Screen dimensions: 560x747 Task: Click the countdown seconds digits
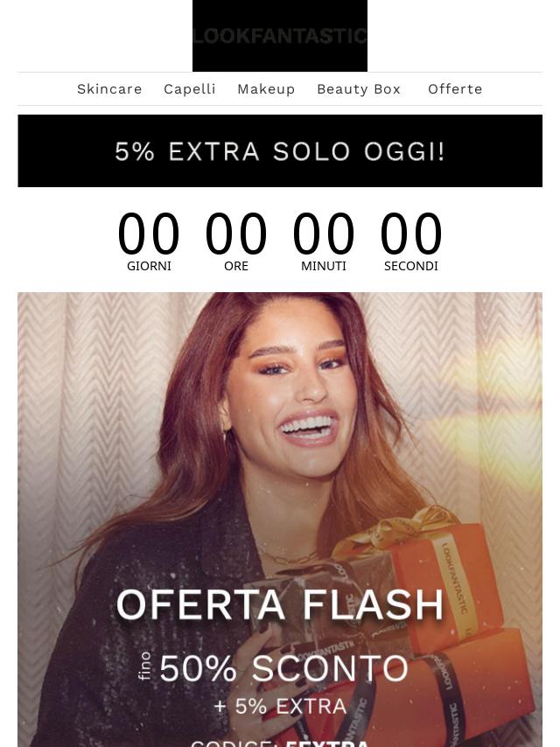411,234
